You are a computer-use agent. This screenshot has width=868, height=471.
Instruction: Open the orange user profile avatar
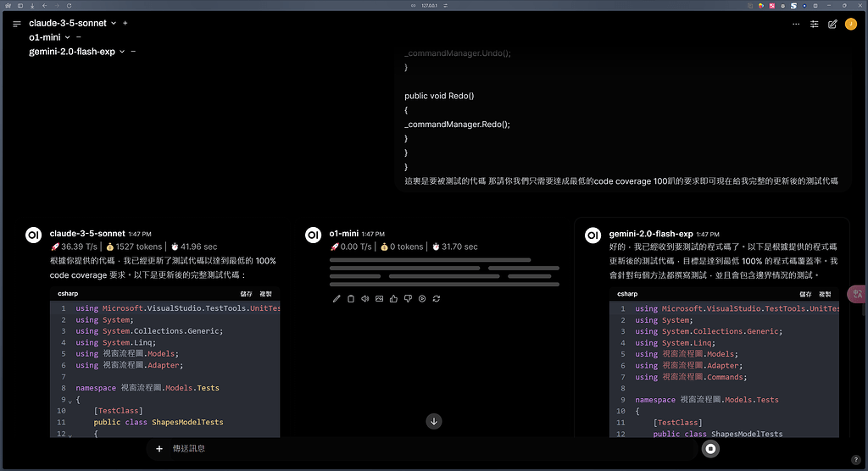[851, 24]
